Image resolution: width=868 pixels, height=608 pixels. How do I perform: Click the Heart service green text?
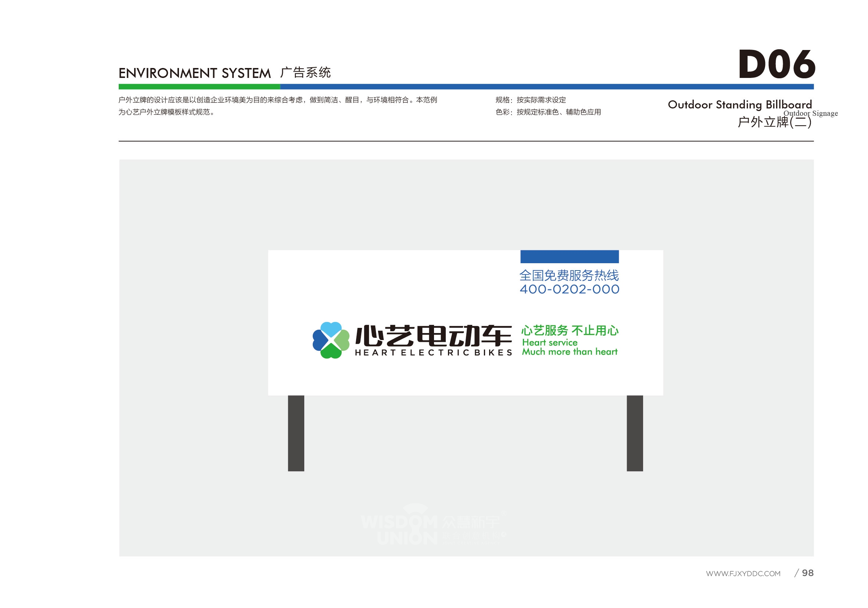coord(550,343)
